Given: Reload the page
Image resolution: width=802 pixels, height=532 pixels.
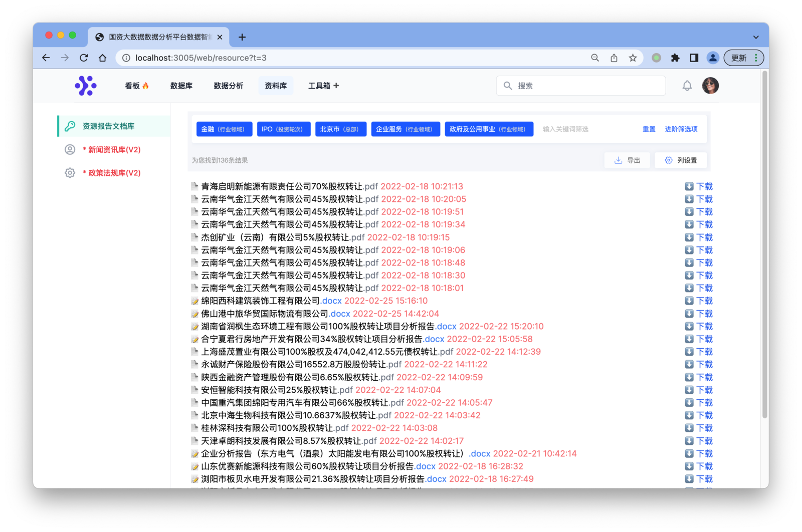Looking at the screenshot, I should click(84, 58).
